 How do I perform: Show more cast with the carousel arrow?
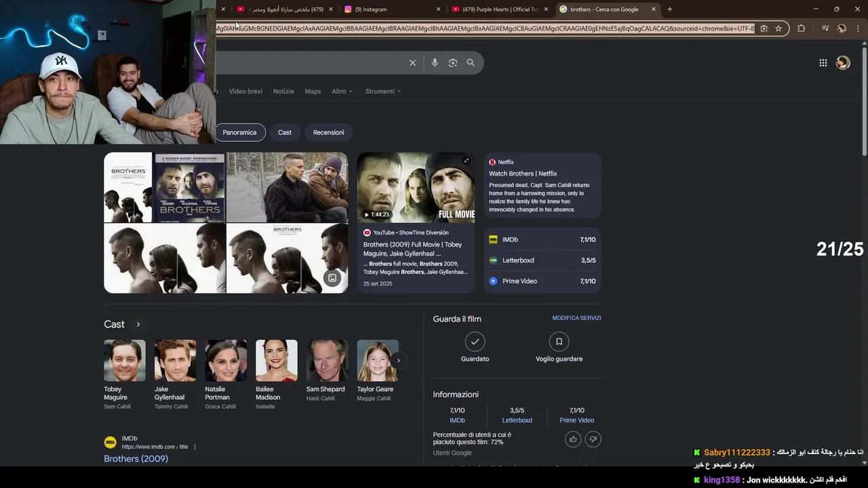coord(399,361)
